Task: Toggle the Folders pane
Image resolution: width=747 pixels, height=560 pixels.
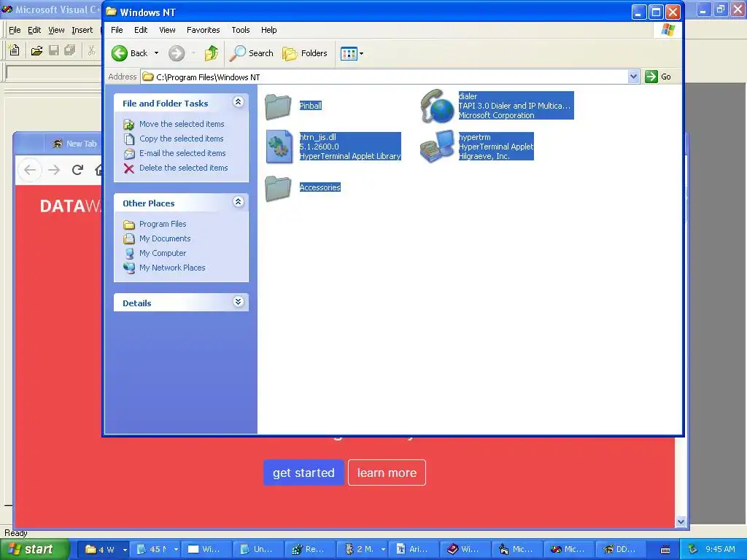Action: tap(305, 53)
